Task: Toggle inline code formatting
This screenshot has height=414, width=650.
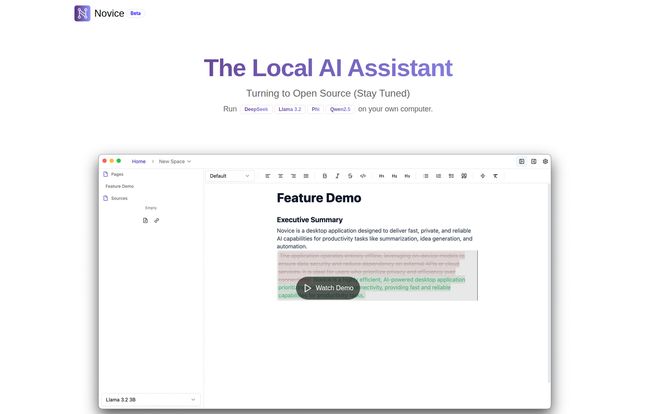Action: coord(363,176)
